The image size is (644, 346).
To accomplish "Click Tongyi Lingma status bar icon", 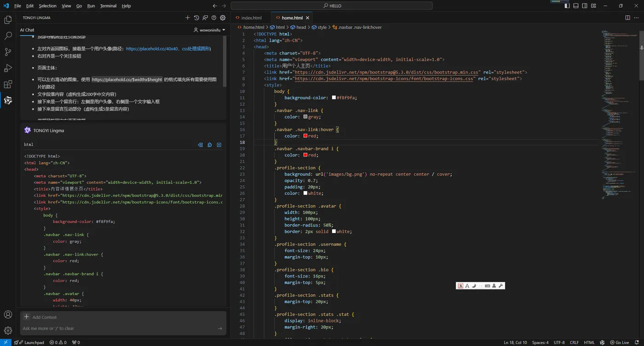I will (x=602, y=342).
